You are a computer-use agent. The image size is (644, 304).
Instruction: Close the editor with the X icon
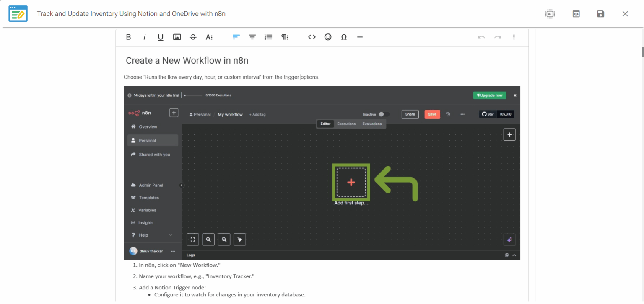(x=625, y=14)
